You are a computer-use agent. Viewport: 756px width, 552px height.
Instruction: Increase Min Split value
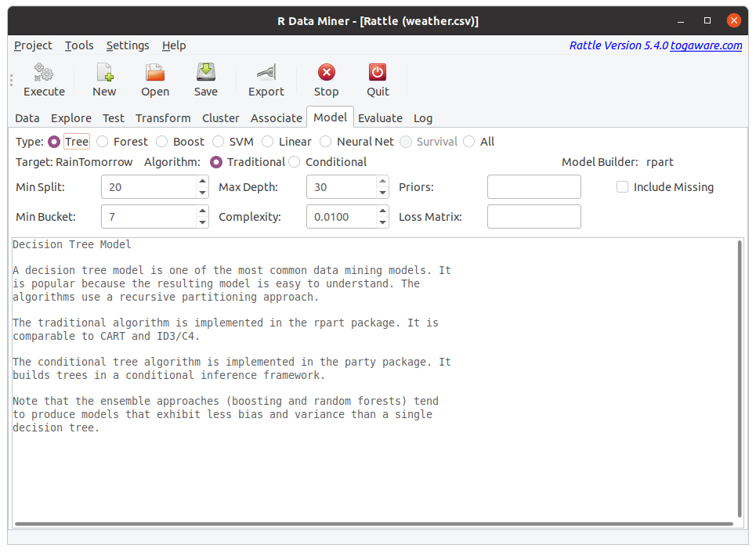coord(202,181)
